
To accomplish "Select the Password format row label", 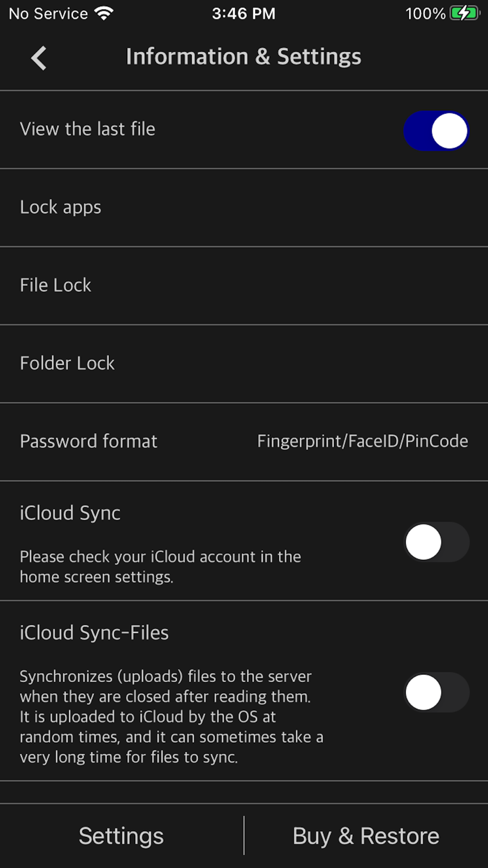I will [x=88, y=441].
